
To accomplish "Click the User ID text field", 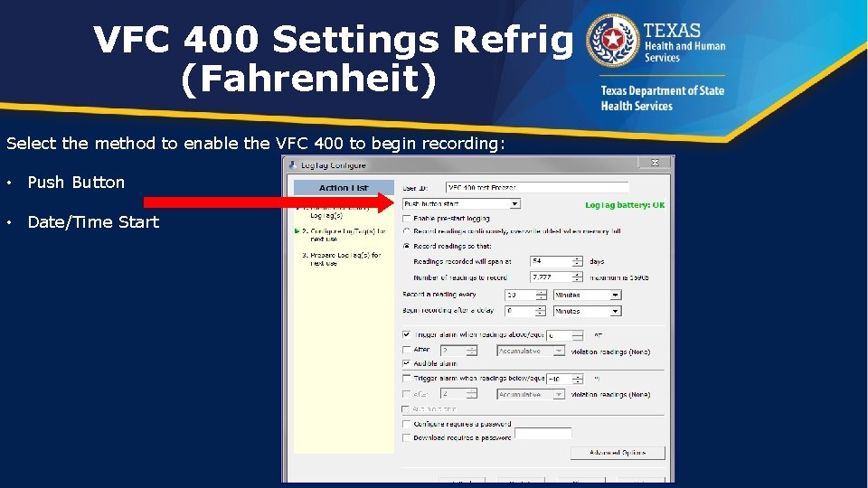I will coord(537,188).
